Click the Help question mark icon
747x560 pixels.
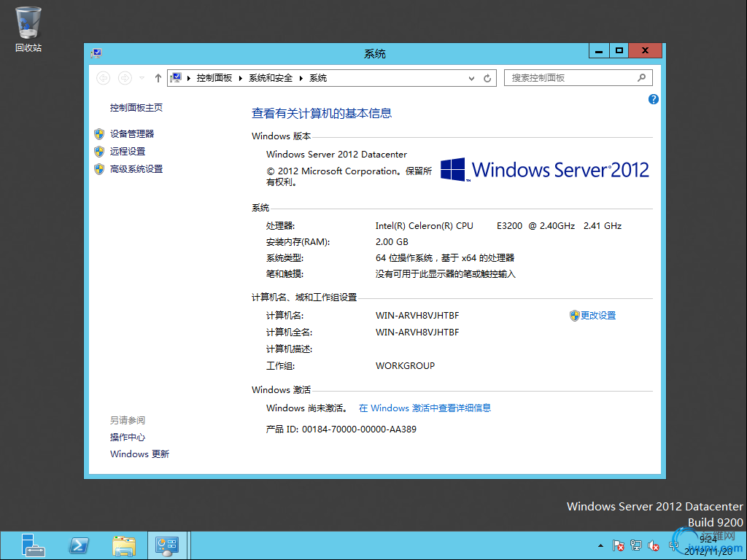click(653, 99)
